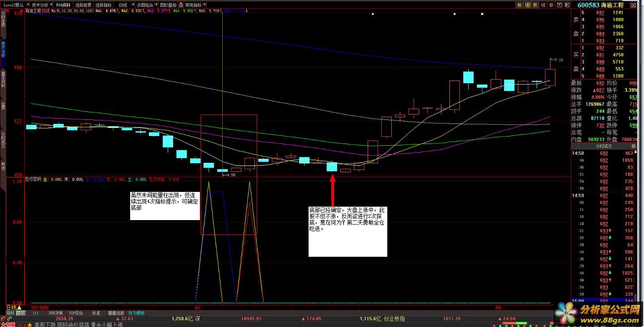Click the first white diamond marker above chart
This screenshot has height=327, width=644.
373,14
